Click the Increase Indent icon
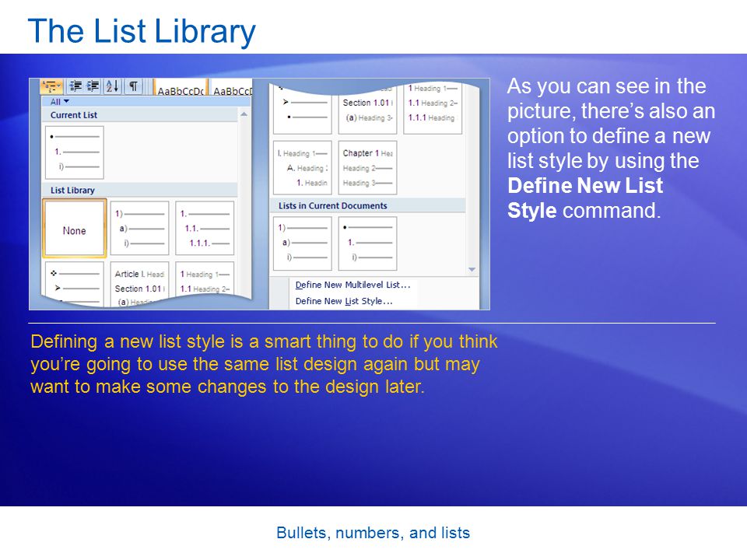Image resolution: width=747 pixels, height=560 pixels. 93,86
